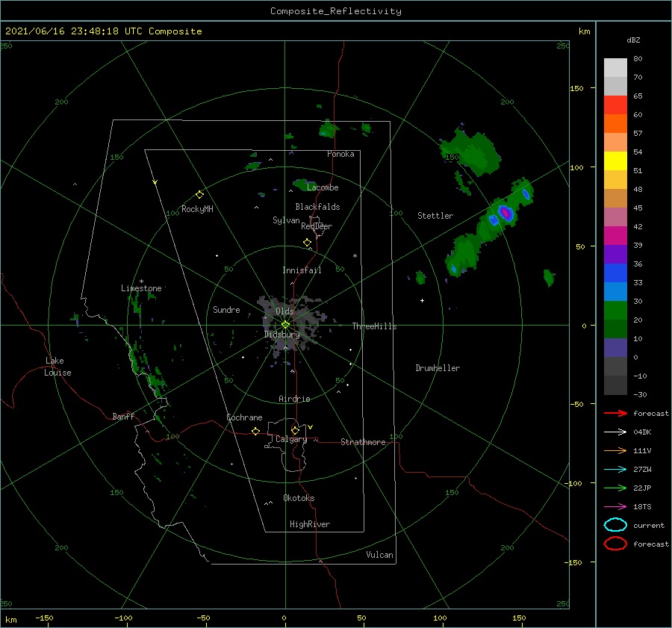The width and height of the screenshot is (672, 628).
Task: Select the purple 39-36 dBZ color swatch
Action: coord(615,254)
